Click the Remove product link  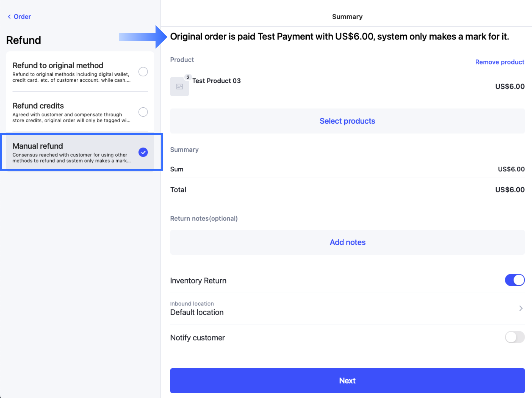tap(499, 62)
